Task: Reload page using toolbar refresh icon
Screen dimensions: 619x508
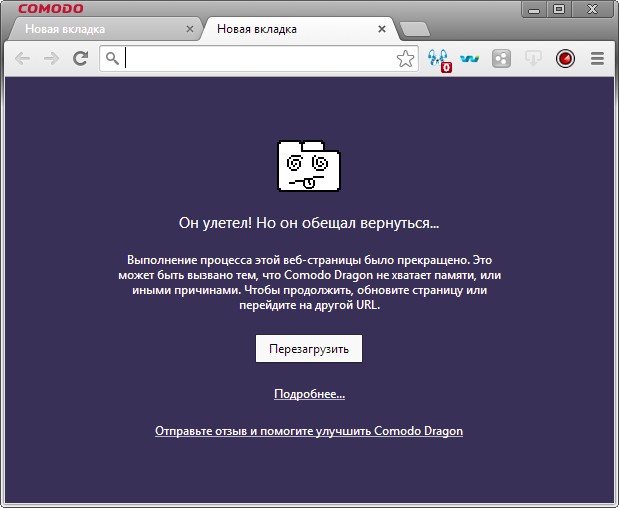Action: (x=81, y=58)
